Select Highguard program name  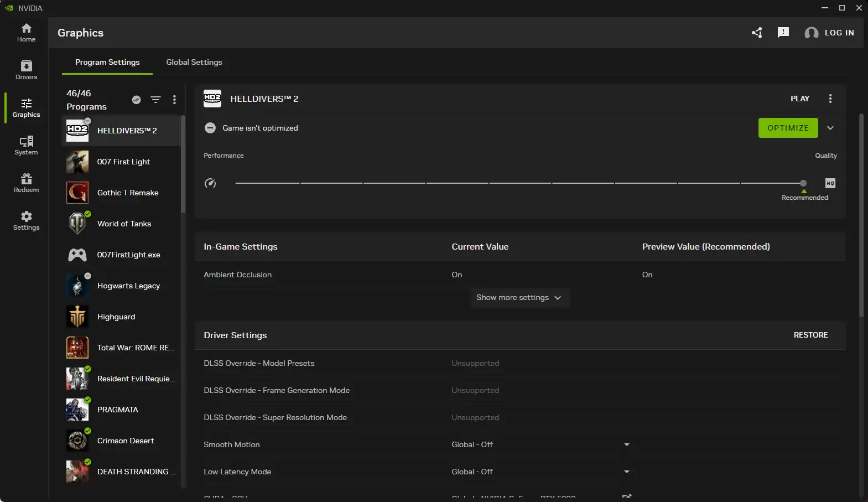116,317
